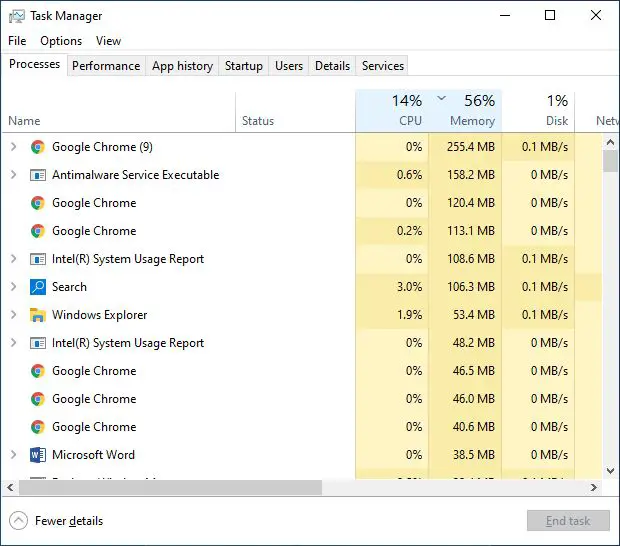This screenshot has width=620, height=546.
Task: Expand the Microsoft Word process group
Action: coord(13,455)
